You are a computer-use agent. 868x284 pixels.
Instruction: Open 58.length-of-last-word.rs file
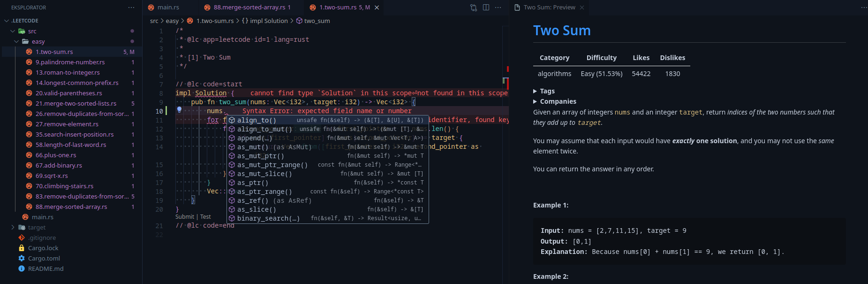(71, 145)
